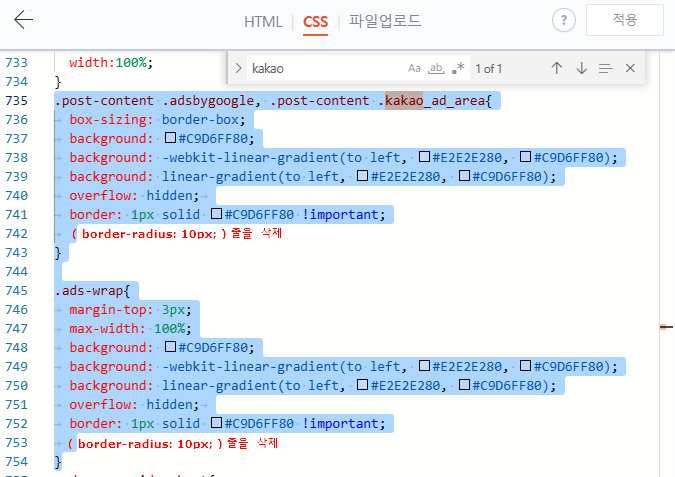Click line number 753 in gutter

point(16,443)
